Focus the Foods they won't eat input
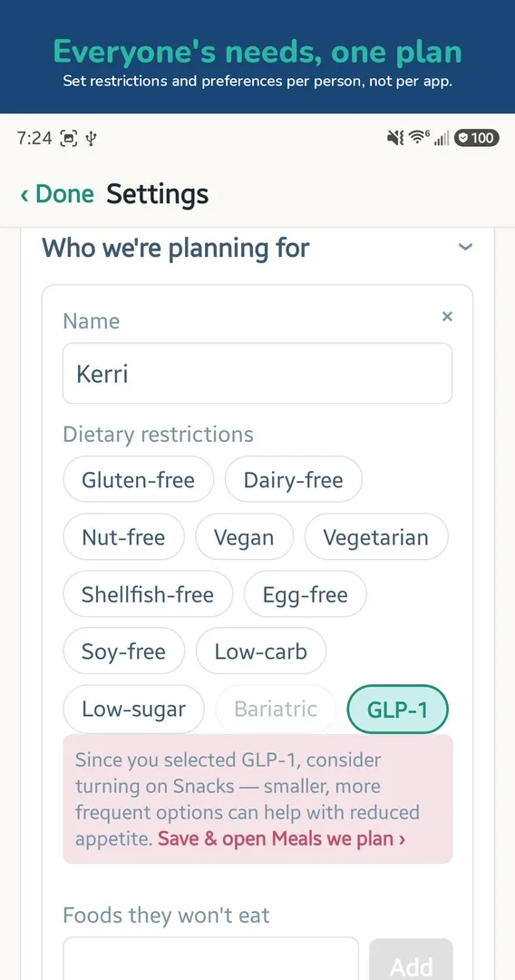The width and height of the screenshot is (515, 980). (211, 958)
